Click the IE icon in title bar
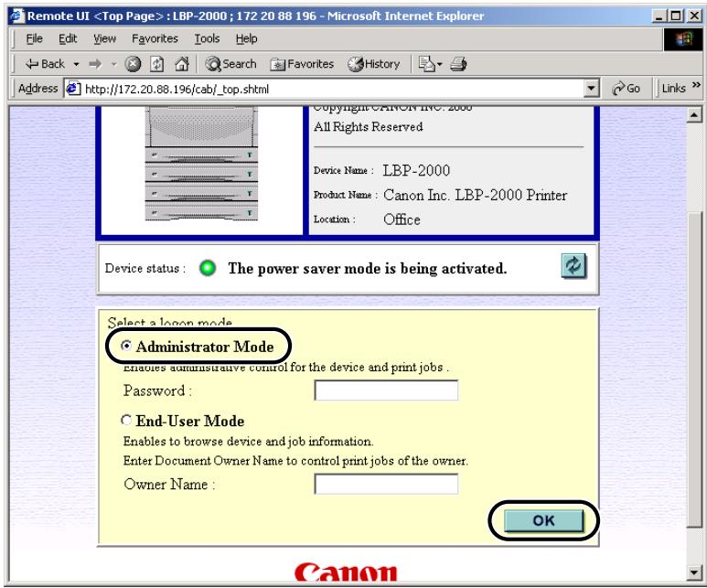The image size is (707, 588). coord(17,16)
